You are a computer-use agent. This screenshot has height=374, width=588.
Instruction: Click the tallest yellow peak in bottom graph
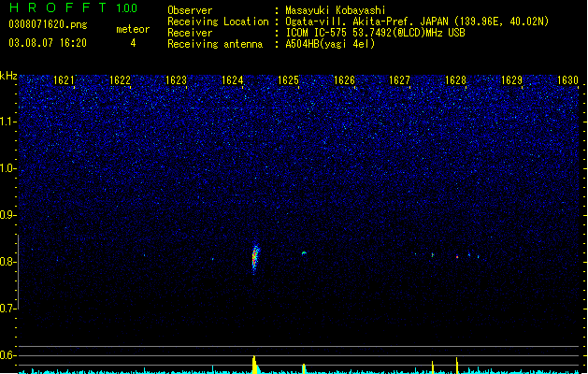[254, 365]
